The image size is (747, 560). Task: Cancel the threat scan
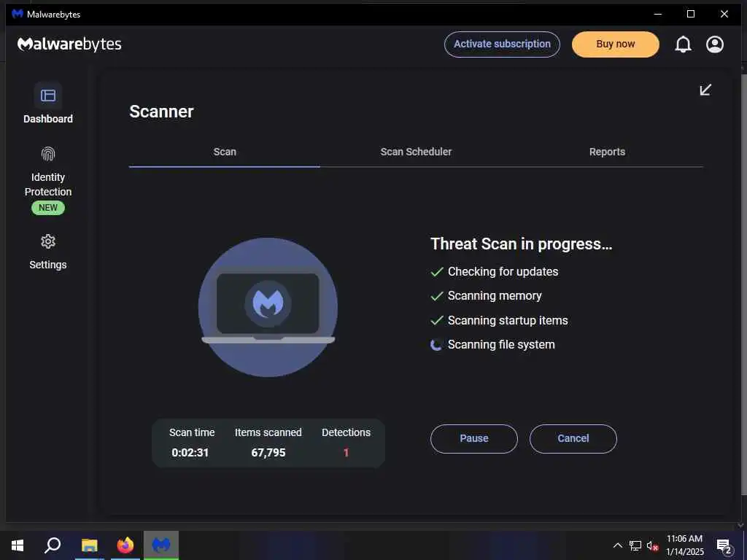coord(573,438)
